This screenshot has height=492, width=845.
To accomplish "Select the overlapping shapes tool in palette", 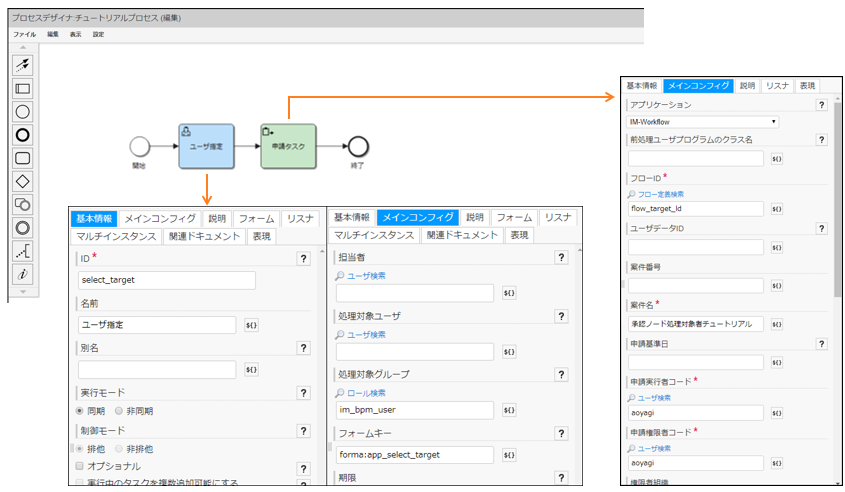I will pyautogui.click(x=23, y=204).
